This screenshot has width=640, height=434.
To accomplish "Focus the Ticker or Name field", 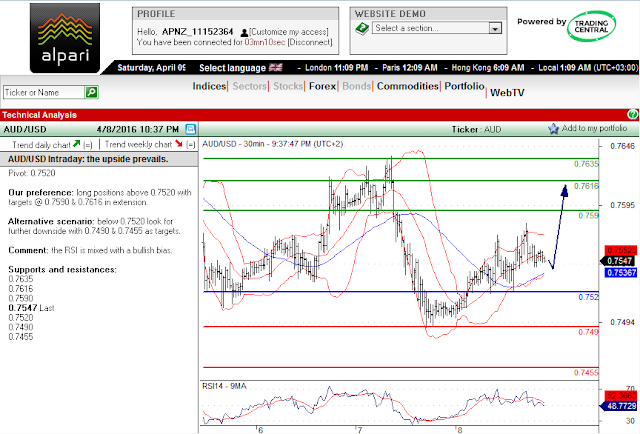I will point(44,93).
